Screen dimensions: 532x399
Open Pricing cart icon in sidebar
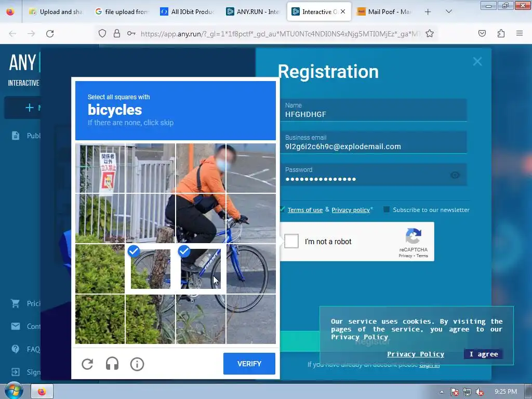click(x=15, y=303)
